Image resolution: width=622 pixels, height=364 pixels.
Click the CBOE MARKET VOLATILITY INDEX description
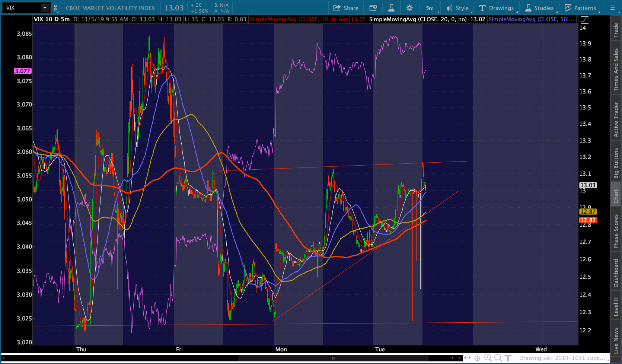pos(110,8)
